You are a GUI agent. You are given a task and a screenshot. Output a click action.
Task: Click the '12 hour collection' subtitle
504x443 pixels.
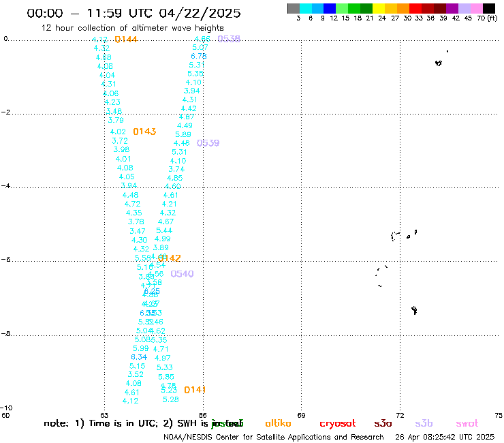pyautogui.click(x=132, y=28)
